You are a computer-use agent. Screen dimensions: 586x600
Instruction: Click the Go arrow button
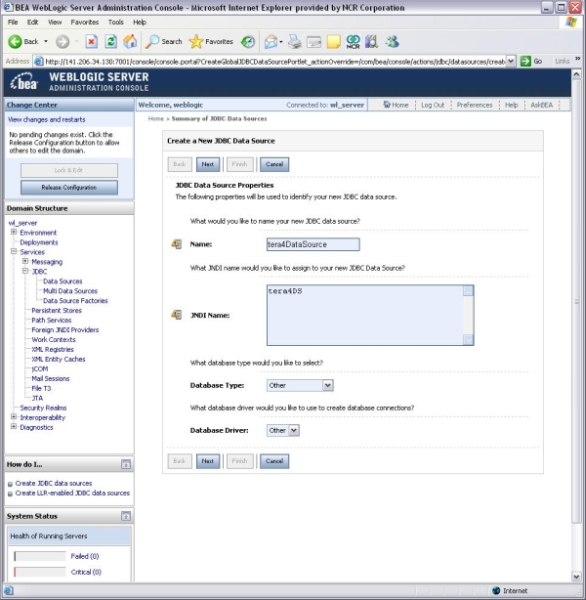click(526, 61)
